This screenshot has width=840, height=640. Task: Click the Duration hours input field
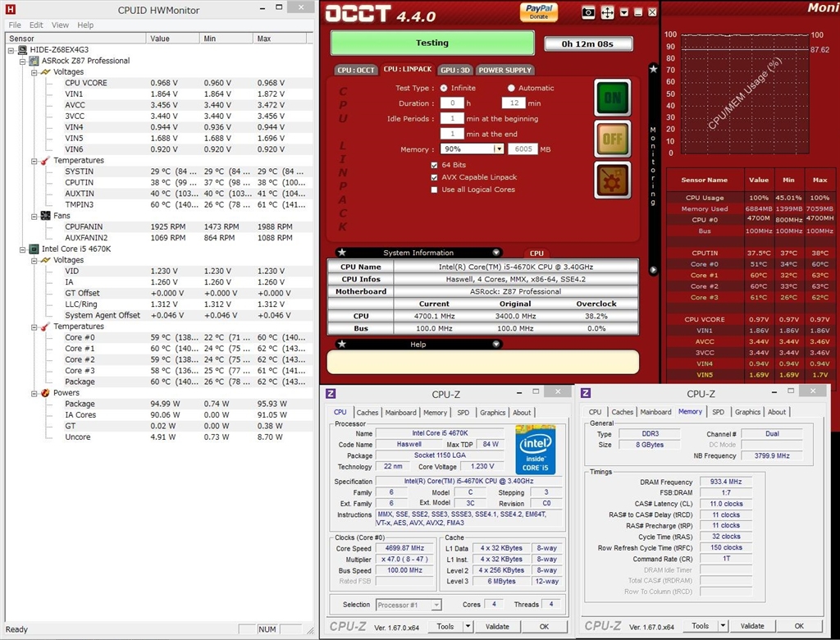pyautogui.click(x=452, y=103)
